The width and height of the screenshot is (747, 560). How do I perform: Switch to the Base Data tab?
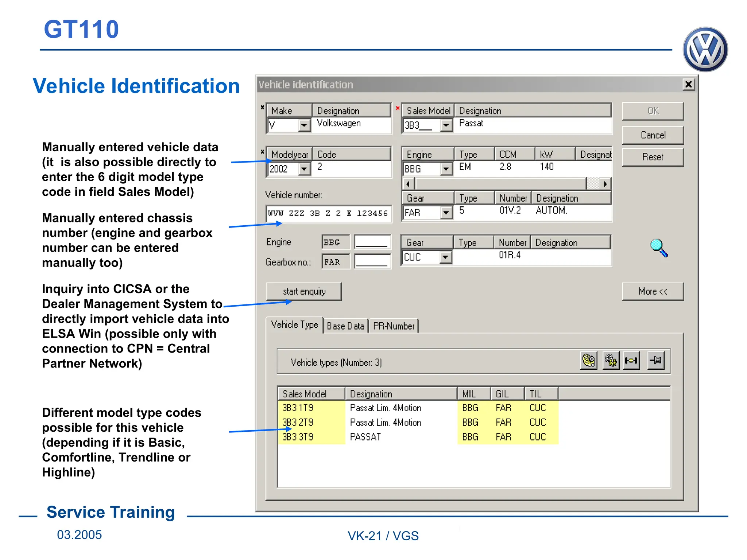click(x=345, y=326)
